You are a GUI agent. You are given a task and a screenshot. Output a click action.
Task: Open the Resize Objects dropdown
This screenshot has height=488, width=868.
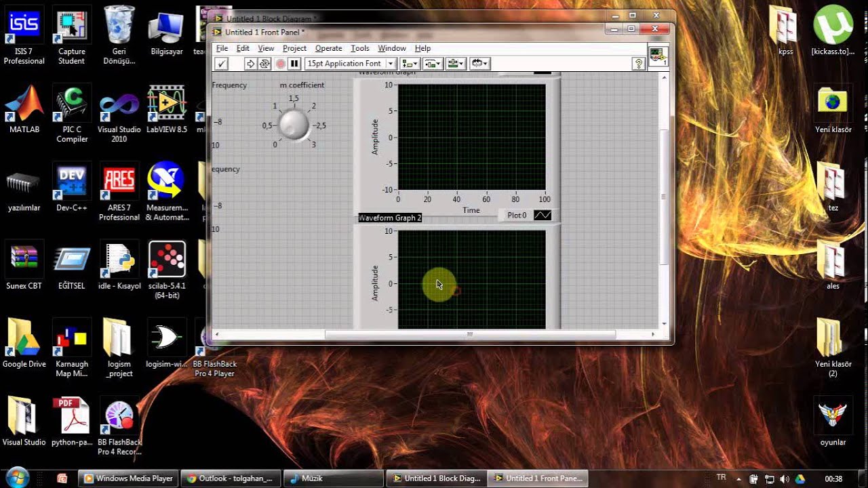(455, 64)
